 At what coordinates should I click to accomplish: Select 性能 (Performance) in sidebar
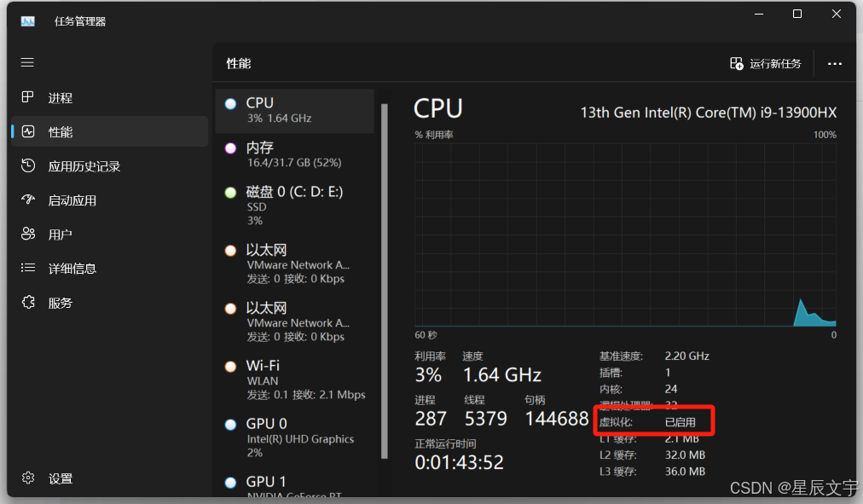(x=109, y=131)
